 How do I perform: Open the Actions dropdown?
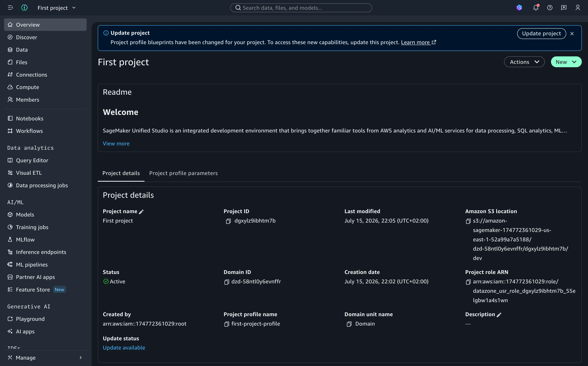(524, 62)
